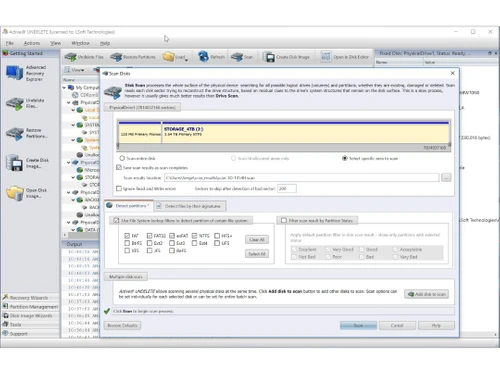The width and height of the screenshot is (500, 375).
Task: Uncheck exFAT file system checkbox
Action: [172, 236]
